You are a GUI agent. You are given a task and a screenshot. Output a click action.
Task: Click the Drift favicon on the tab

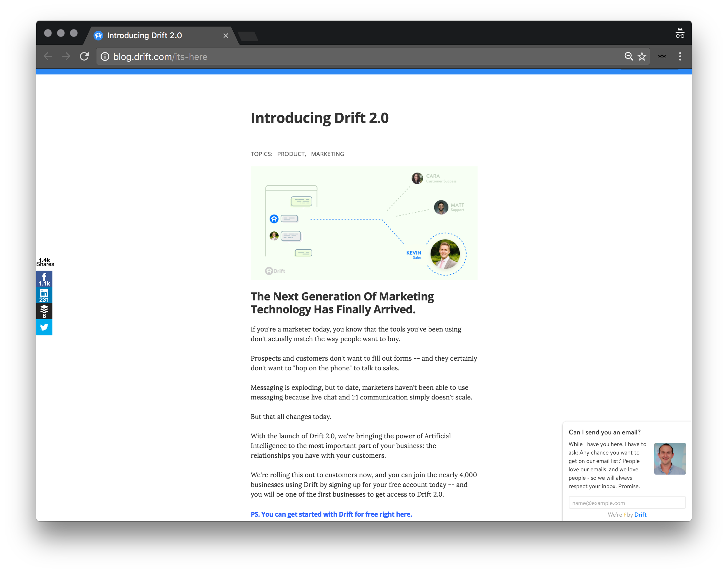click(98, 36)
